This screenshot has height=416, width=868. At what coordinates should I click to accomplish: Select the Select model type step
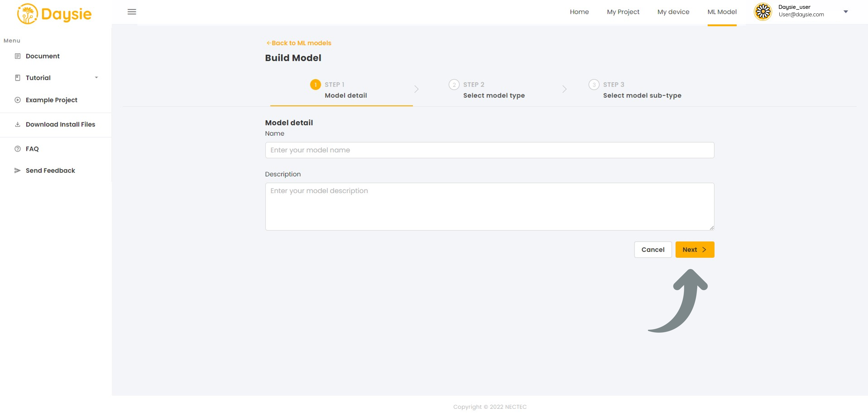[486, 90]
